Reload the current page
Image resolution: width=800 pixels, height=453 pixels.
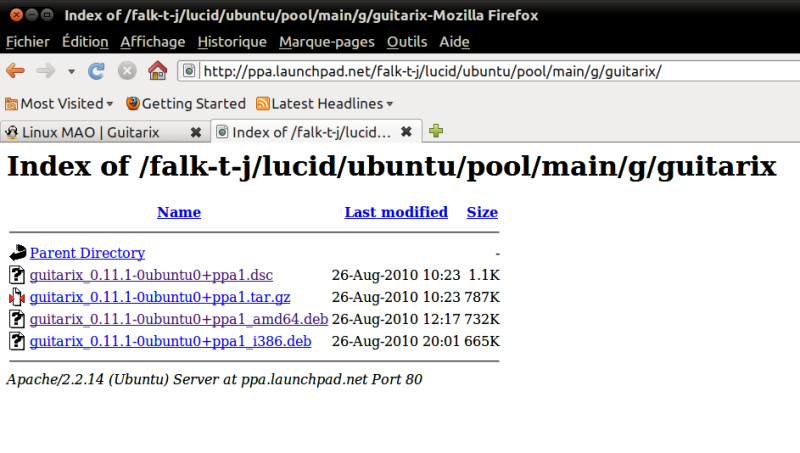(x=96, y=71)
